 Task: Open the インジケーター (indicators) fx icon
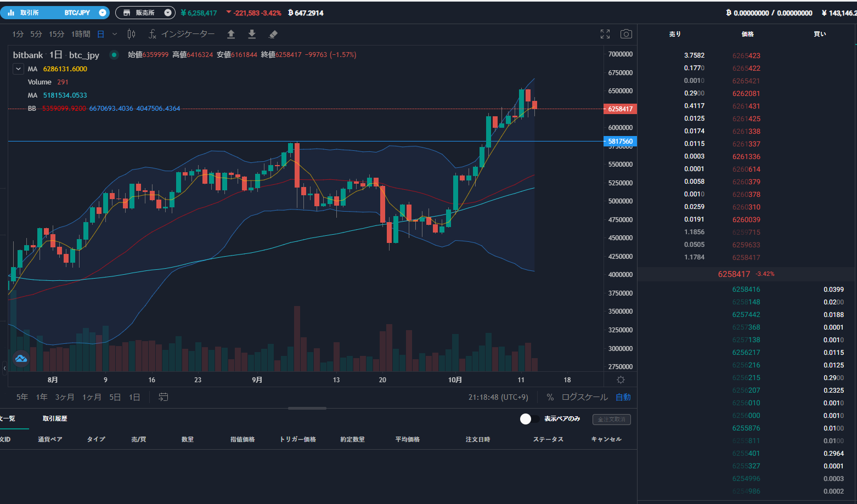coord(152,33)
